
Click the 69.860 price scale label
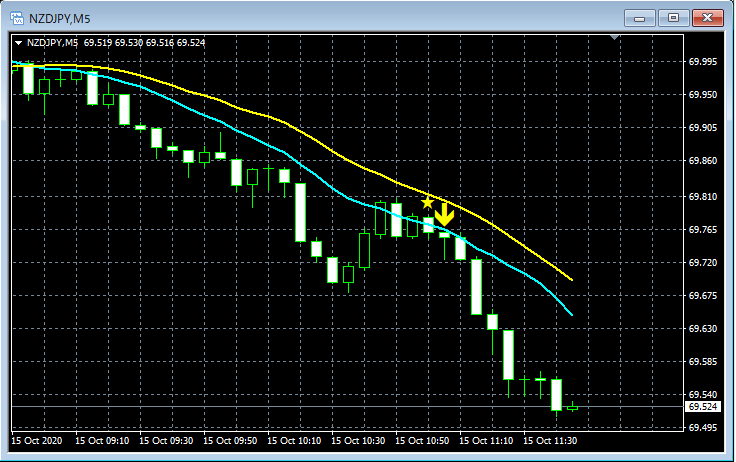point(703,161)
